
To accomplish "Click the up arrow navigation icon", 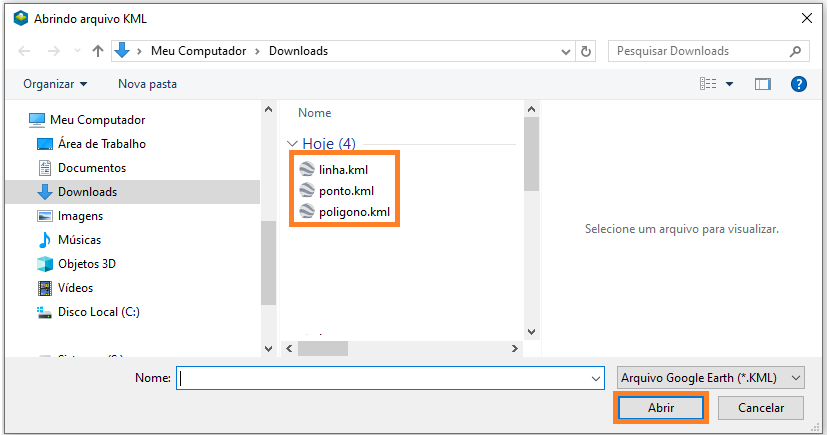I will coord(98,51).
